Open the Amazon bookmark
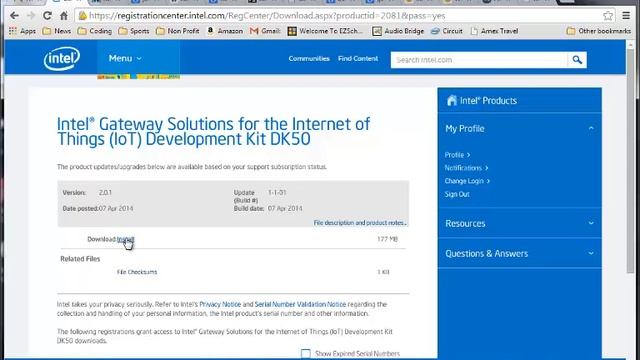640x360 pixels. click(x=224, y=31)
